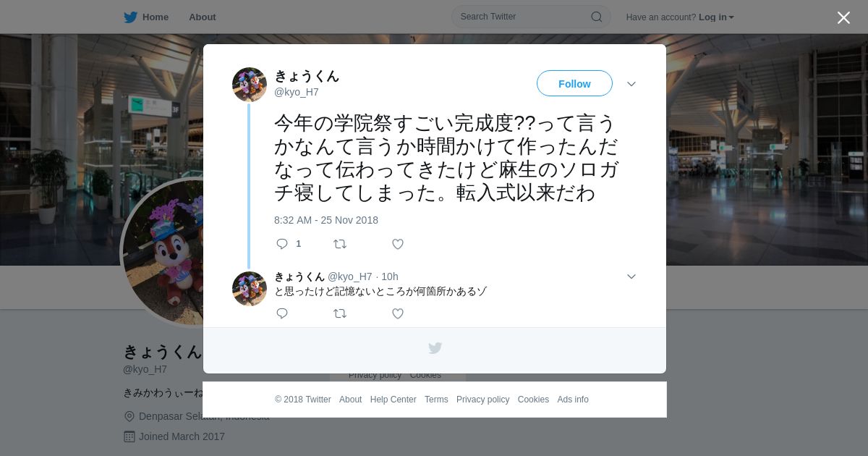Viewport: 868px width, 456px height.
Task: Open the tweet timestamp 25 Nov 2018
Action: (326, 220)
